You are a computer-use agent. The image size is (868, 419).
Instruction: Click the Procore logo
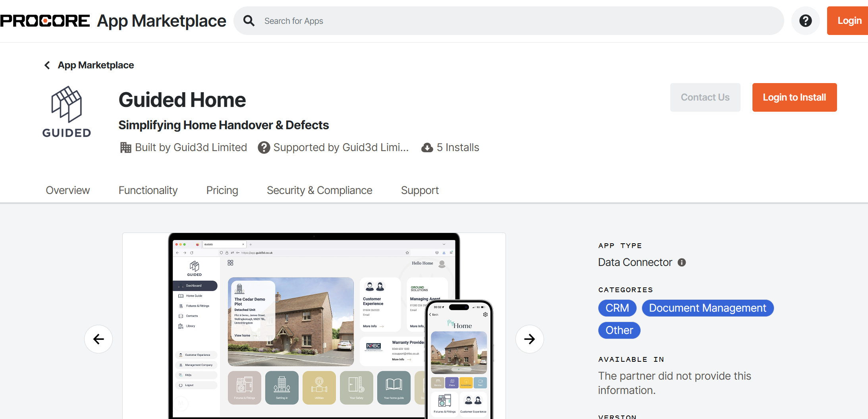point(45,21)
